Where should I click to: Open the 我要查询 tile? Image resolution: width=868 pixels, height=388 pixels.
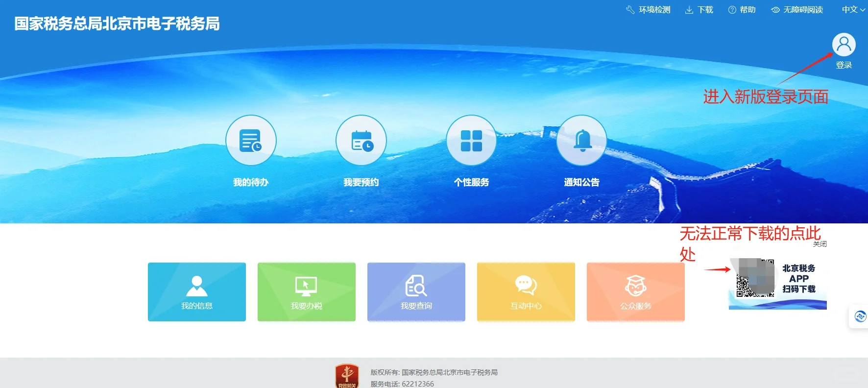(x=416, y=292)
